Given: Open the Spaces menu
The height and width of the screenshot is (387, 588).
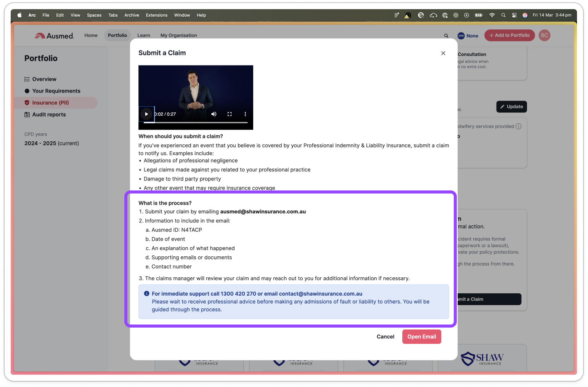Looking at the screenshot, I should [x=94, y=15].
